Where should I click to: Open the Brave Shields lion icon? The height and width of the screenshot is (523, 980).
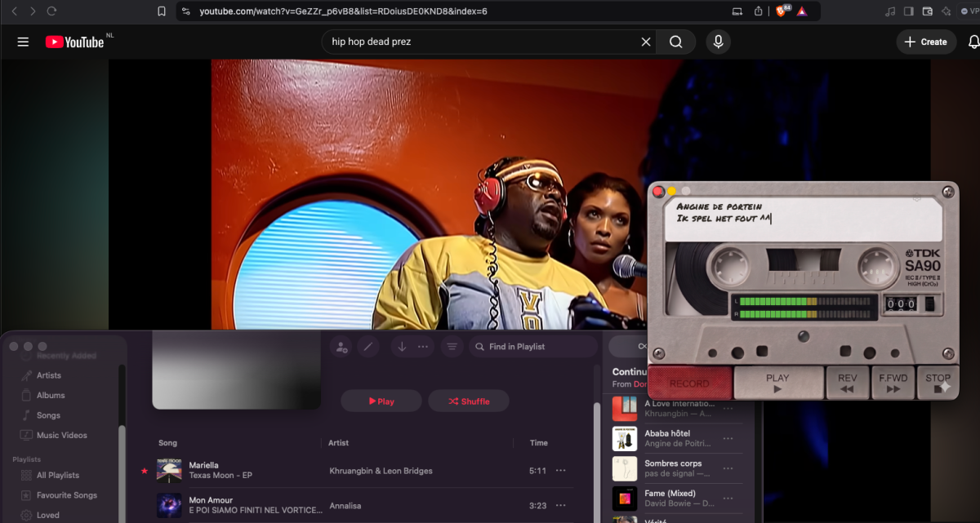782,11
